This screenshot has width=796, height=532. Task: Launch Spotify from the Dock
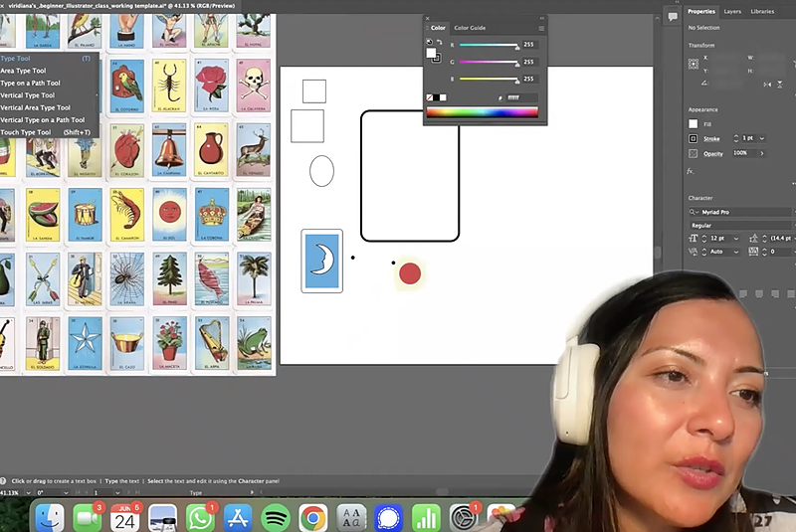coord(276,518)
